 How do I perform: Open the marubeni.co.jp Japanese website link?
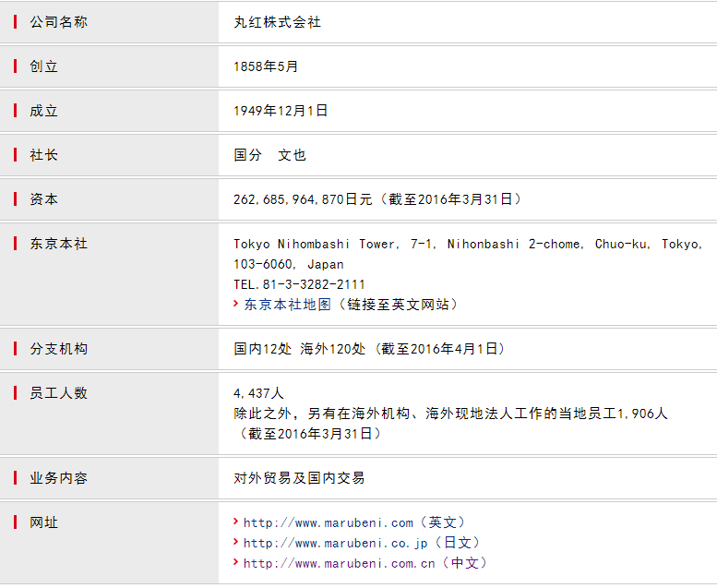362,543
